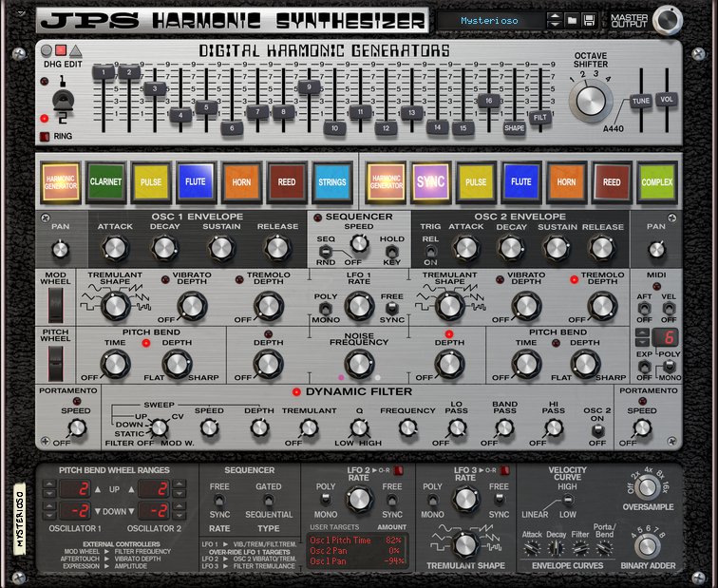
Task: Click harmonic slider number 9
Action: (309, 87)
